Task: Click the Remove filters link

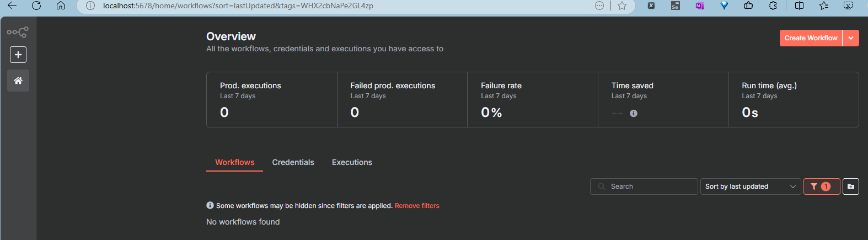Action: pos(417,206)
